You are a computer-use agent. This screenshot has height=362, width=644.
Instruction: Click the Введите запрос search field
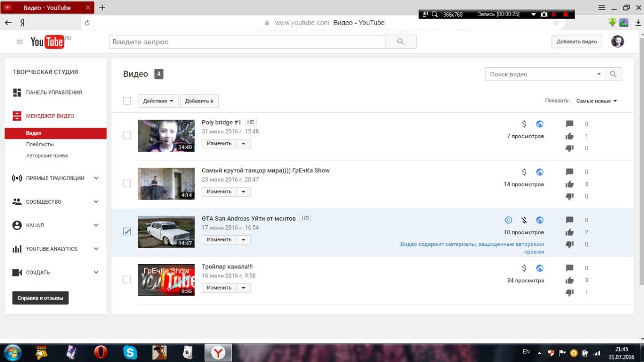pyautogui.click(x=247, y=42)
